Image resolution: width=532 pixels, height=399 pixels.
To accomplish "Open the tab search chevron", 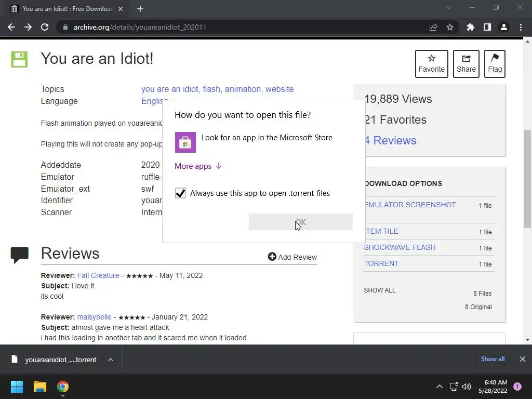I will click(448, 7).
